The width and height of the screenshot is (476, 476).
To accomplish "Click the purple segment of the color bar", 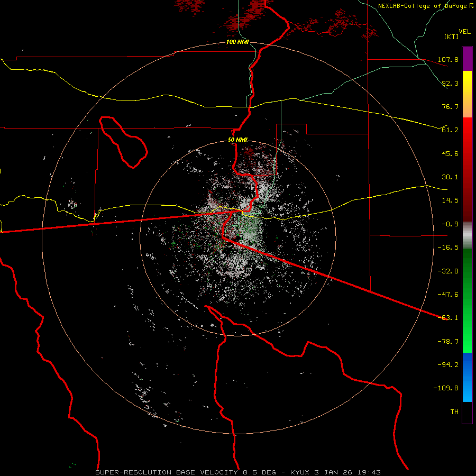I will pos(467,59).
